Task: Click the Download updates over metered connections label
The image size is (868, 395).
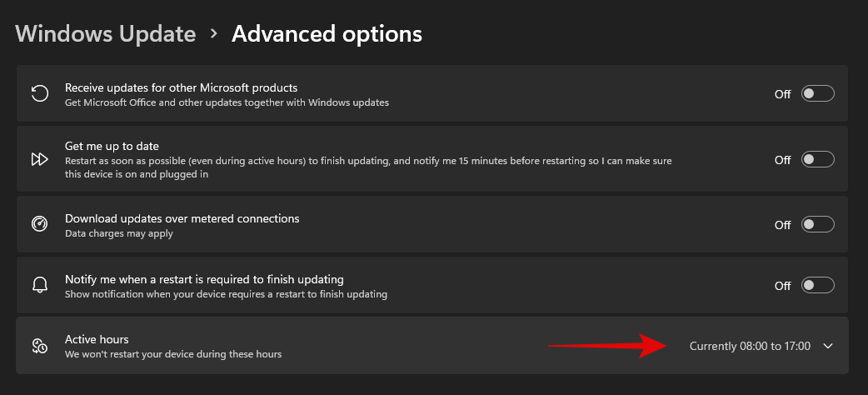Action: click(182, 218)
